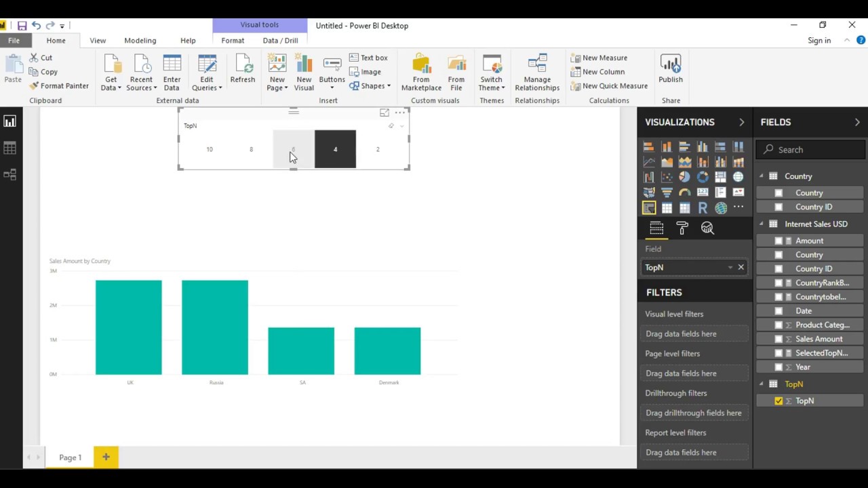Viewport: 868px width, 488px height.
Task: Import more custom visuals via ellipsis
Action: coord(738,207)
